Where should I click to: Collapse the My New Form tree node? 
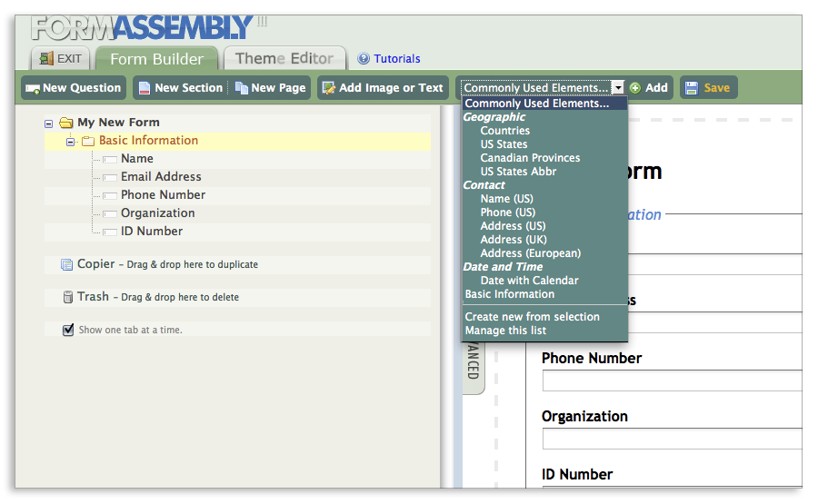click(48, 124)
